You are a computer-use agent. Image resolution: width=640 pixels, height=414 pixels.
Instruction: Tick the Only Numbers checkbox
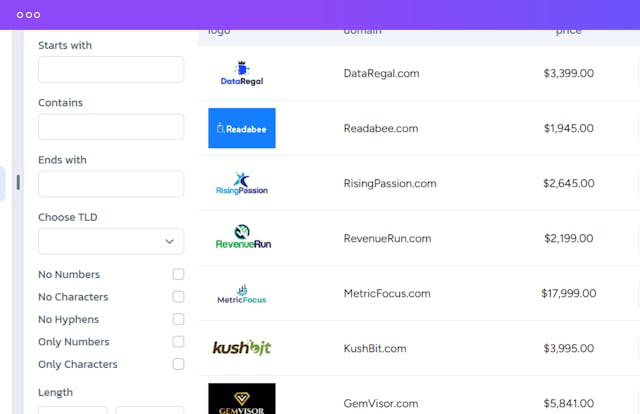[178, 342]
